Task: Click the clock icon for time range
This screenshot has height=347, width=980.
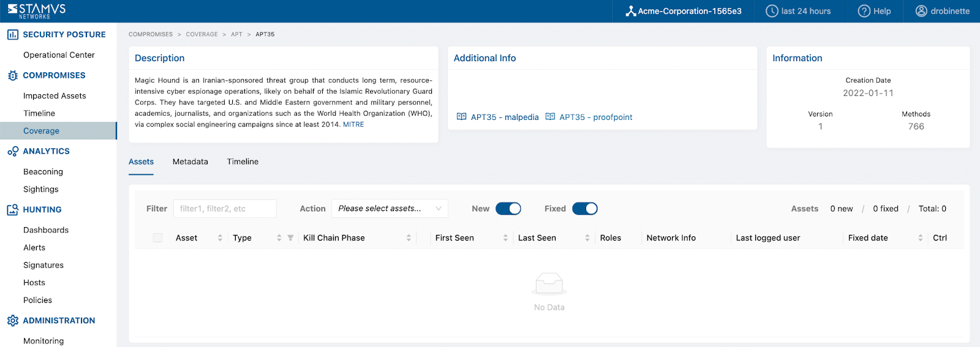Action: 772,11
